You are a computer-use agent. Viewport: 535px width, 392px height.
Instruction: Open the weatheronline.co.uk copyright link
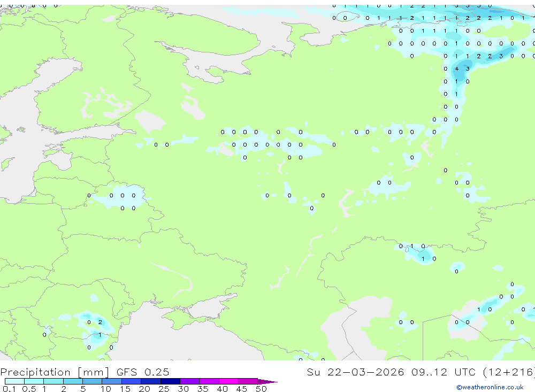(490, 387)
